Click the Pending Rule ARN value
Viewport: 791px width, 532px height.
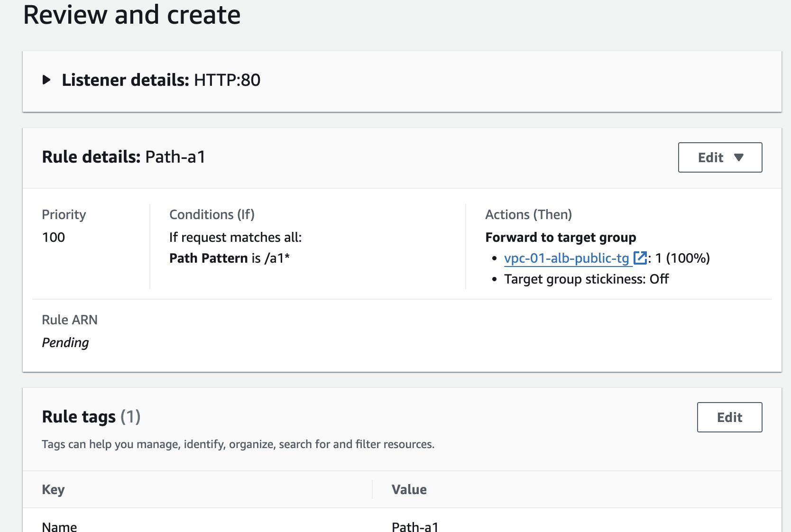pyautogui.click(x=65, y=342)
